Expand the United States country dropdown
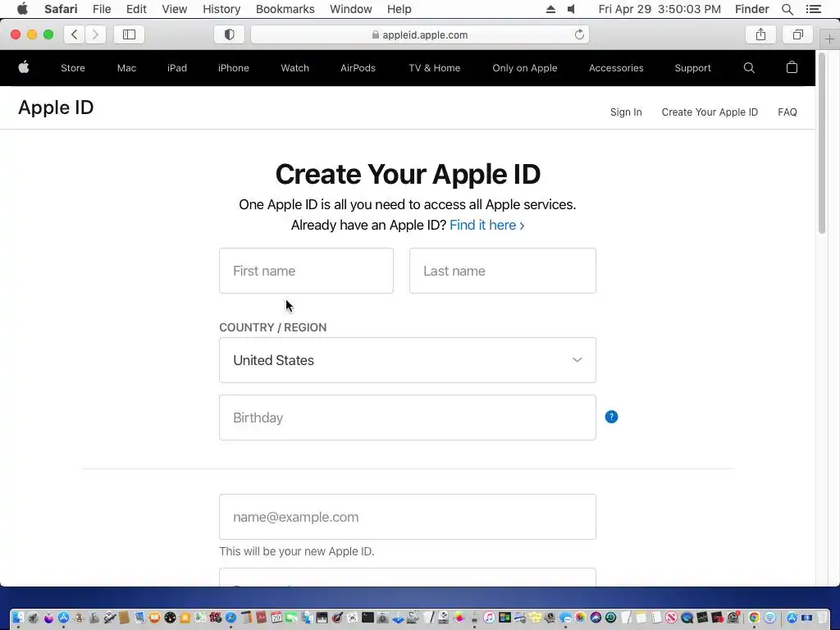 point(408,360)
